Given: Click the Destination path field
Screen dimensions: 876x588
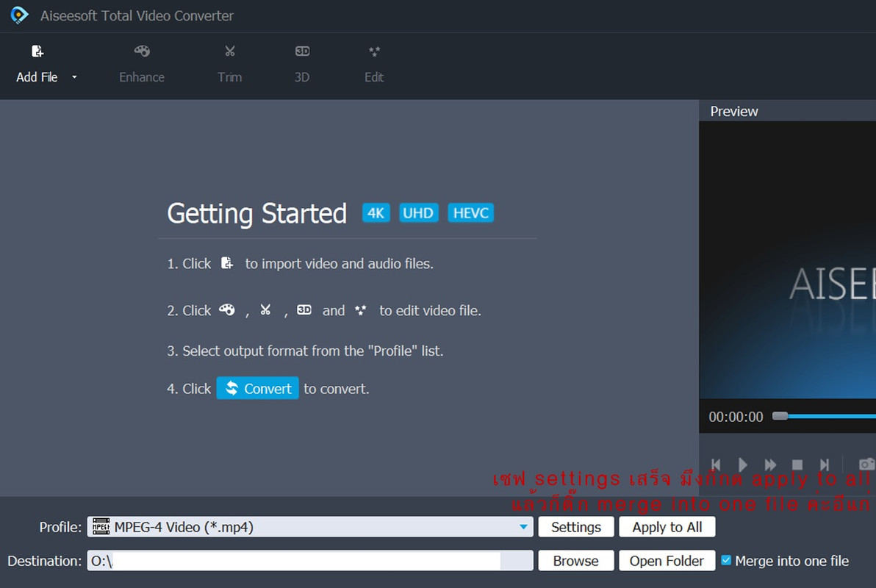Looking at the screenshot, I should tap(310, 561).
